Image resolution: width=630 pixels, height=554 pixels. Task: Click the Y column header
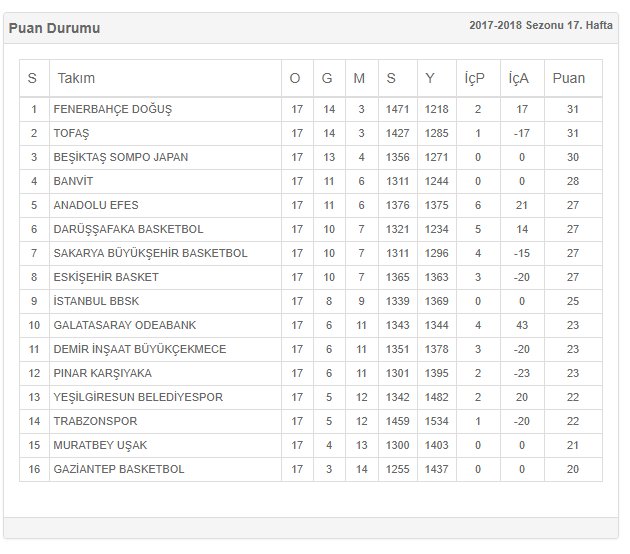coord(430,78)
